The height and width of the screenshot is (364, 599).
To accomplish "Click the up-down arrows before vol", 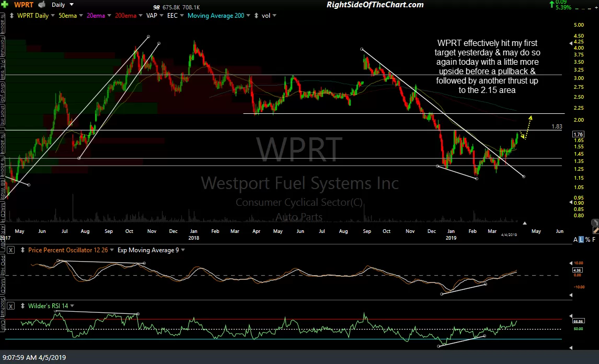I will [256, 16].
